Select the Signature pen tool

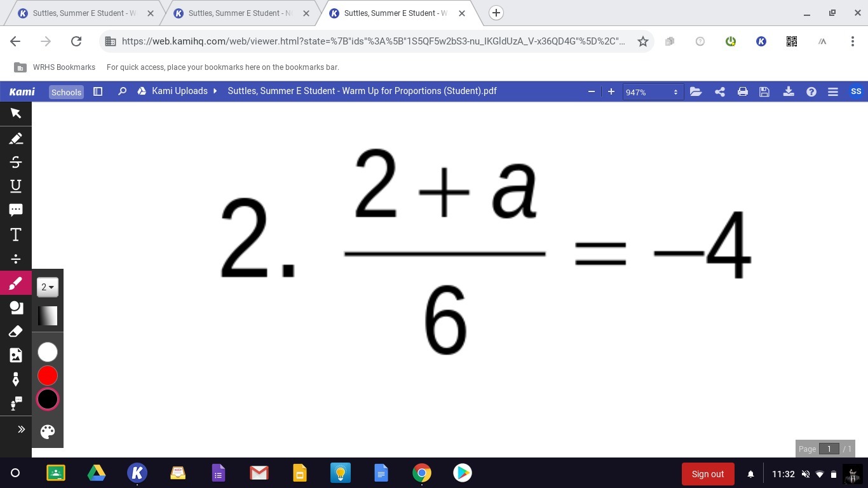(x=16, y=379)
